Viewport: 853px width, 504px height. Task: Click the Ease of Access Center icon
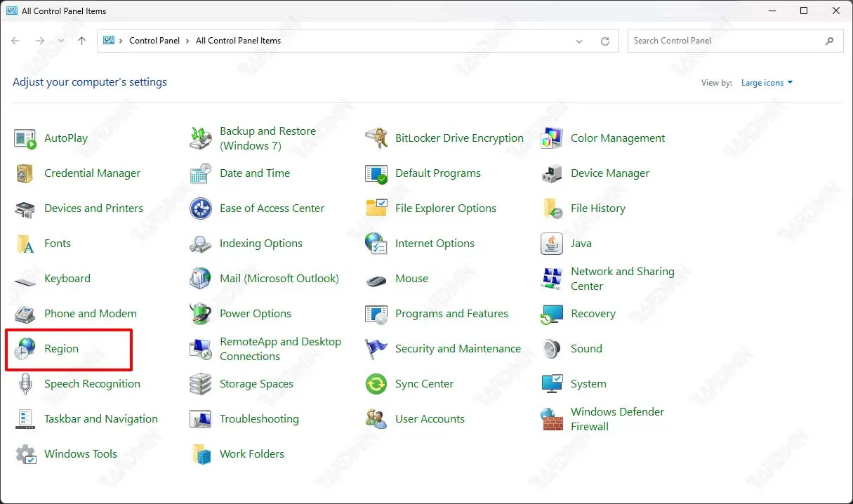[201, 208]
